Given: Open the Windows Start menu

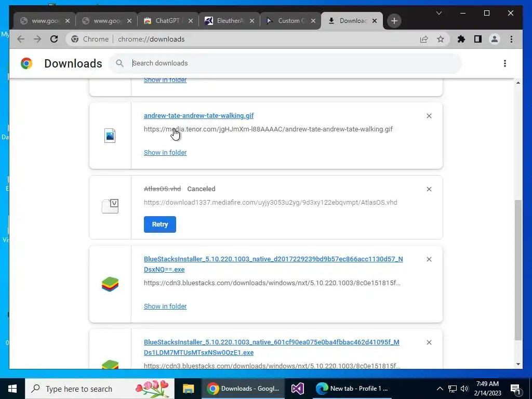Looking at the screenshot, I should tap(12, 389).
